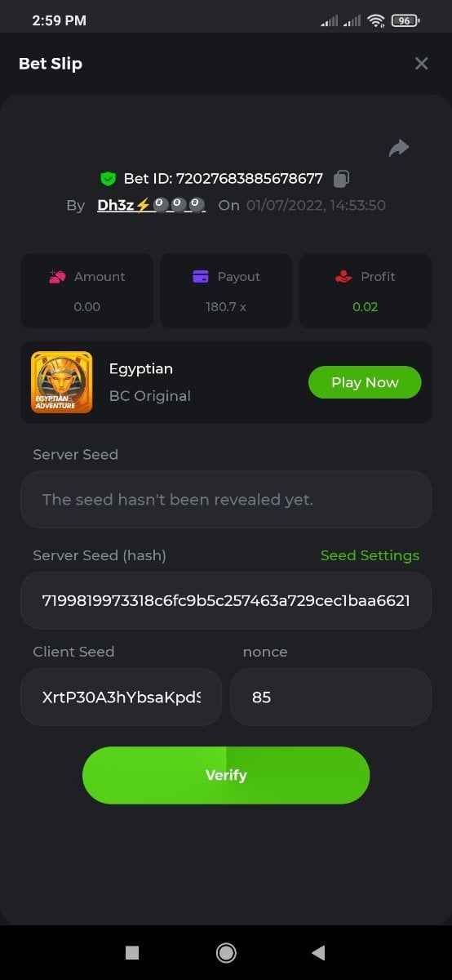The width and height of the screenshot is (452, 980).
Task: Open Seed Settings link
Action: point(370,555)
